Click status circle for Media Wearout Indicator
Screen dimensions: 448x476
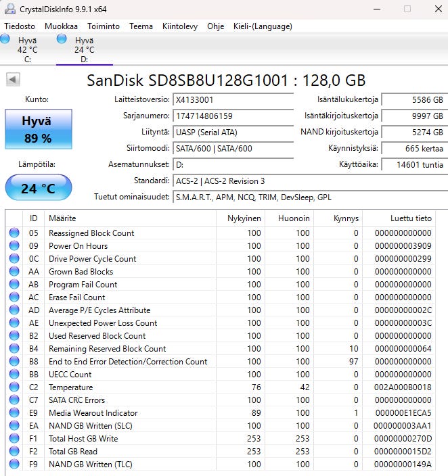(14, 412)
